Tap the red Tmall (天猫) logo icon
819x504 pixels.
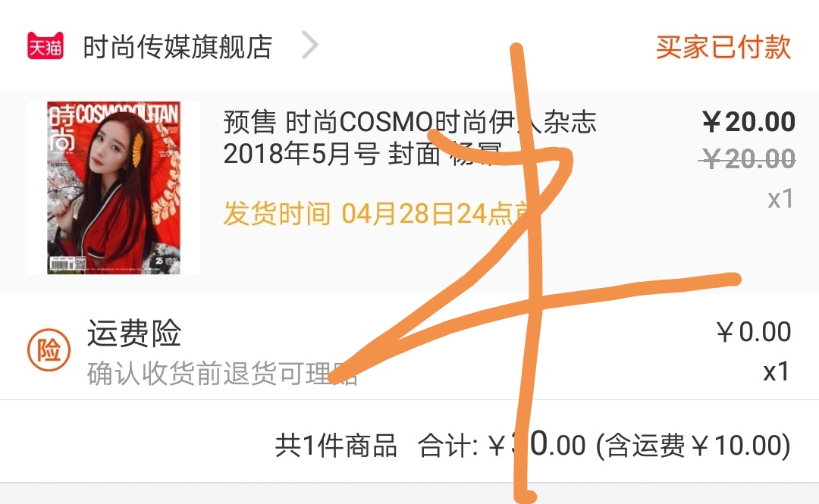(45, 46)
